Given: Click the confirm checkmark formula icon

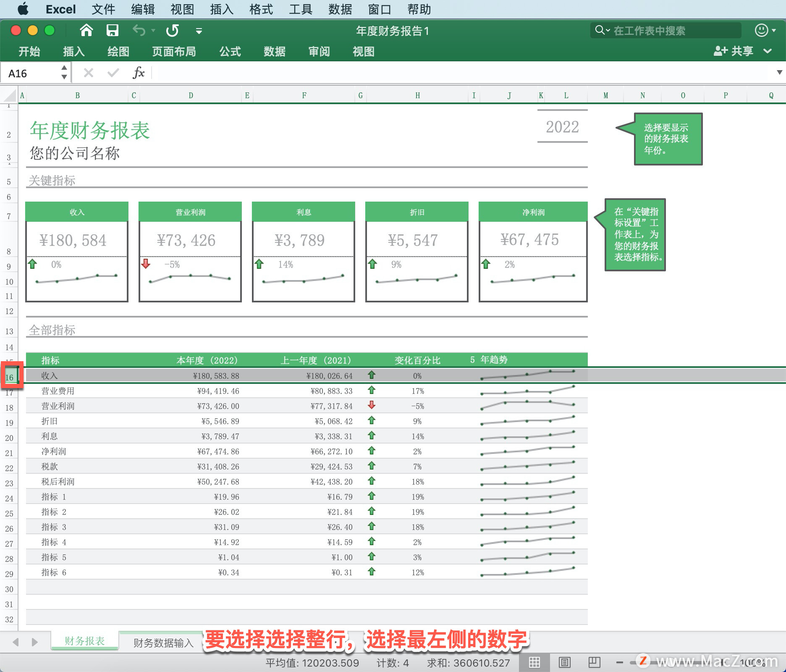Looking at the screenshot, I should click(x=113, y=73).
